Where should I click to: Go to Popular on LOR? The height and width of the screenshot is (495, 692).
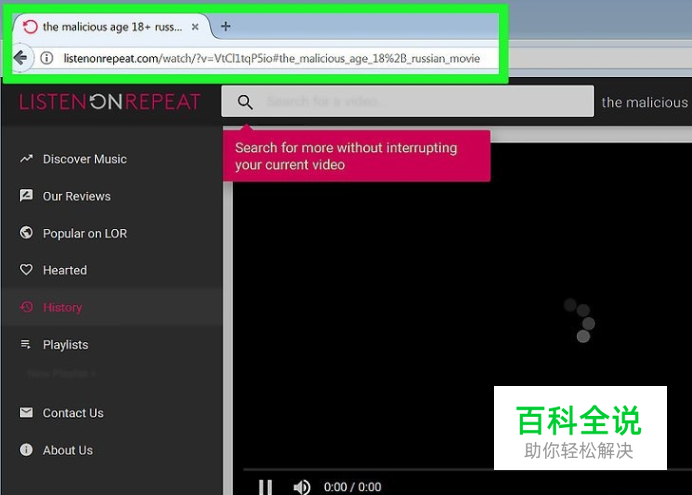(85, 233)
